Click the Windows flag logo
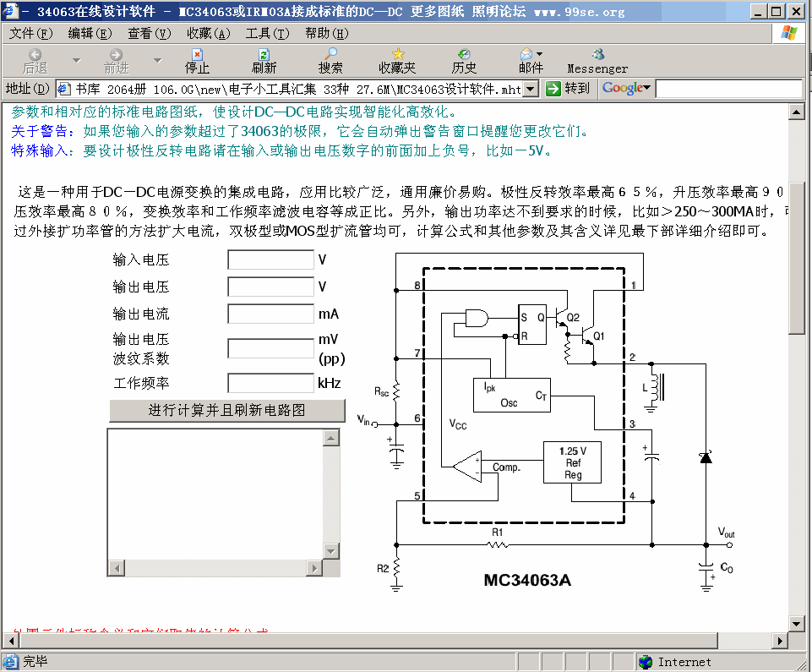The width and height of the screenshot is (812, 672). coord(788,33)
